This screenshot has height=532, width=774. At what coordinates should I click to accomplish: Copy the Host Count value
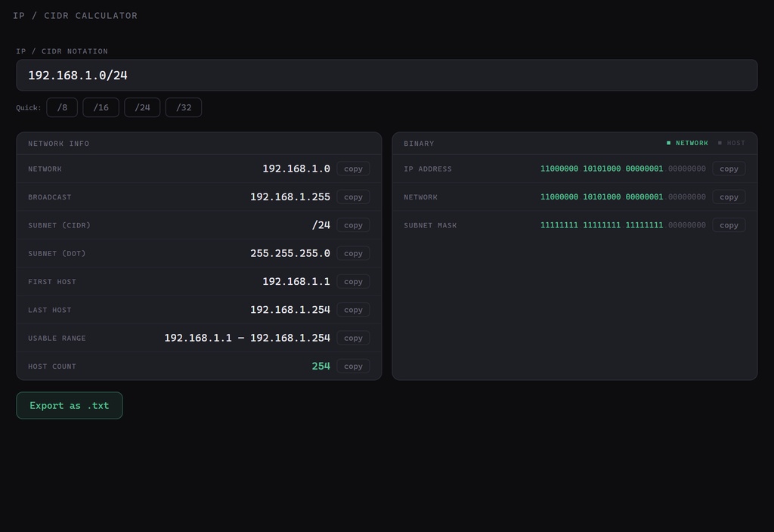point(353,367)
